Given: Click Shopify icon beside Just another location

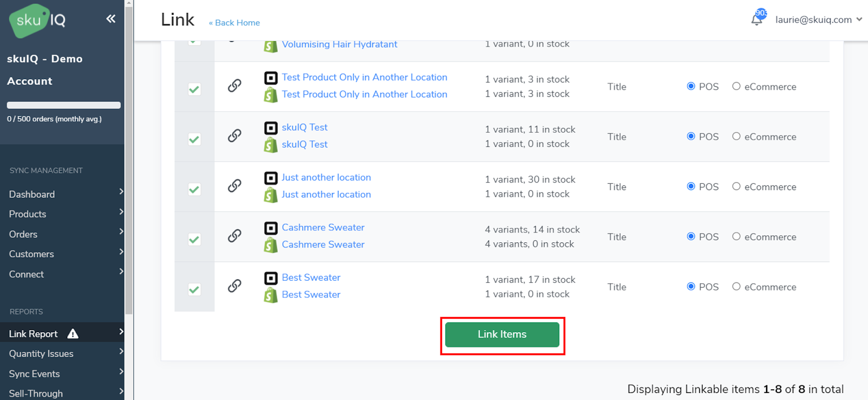Looking at the screenshot, I should pyautogui.click(x=271, y=195).
